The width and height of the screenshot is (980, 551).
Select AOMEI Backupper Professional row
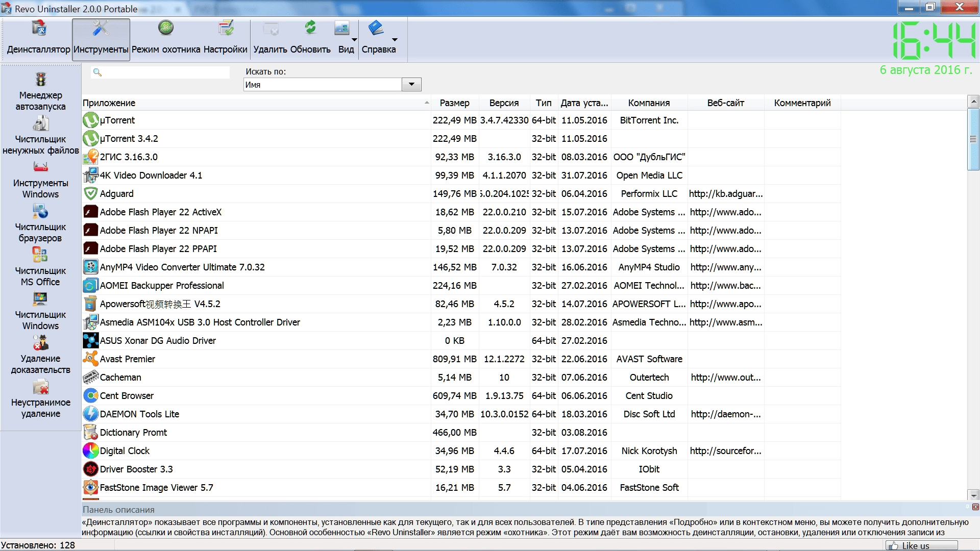click(x=461, y=286)
